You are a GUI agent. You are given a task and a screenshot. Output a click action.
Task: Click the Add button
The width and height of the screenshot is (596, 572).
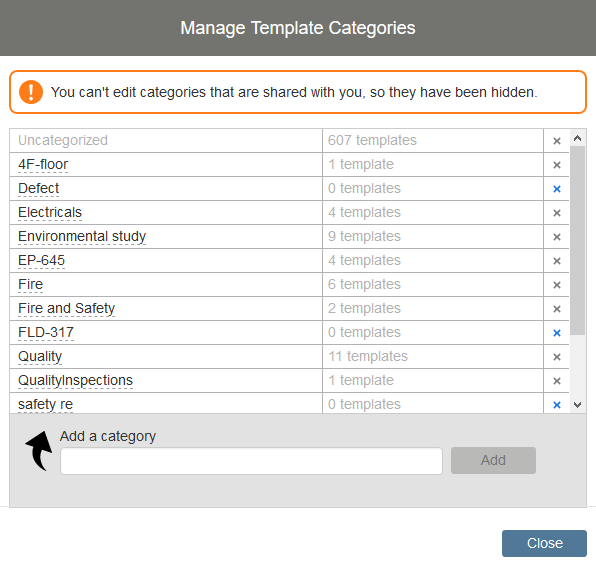click(493, 460)
